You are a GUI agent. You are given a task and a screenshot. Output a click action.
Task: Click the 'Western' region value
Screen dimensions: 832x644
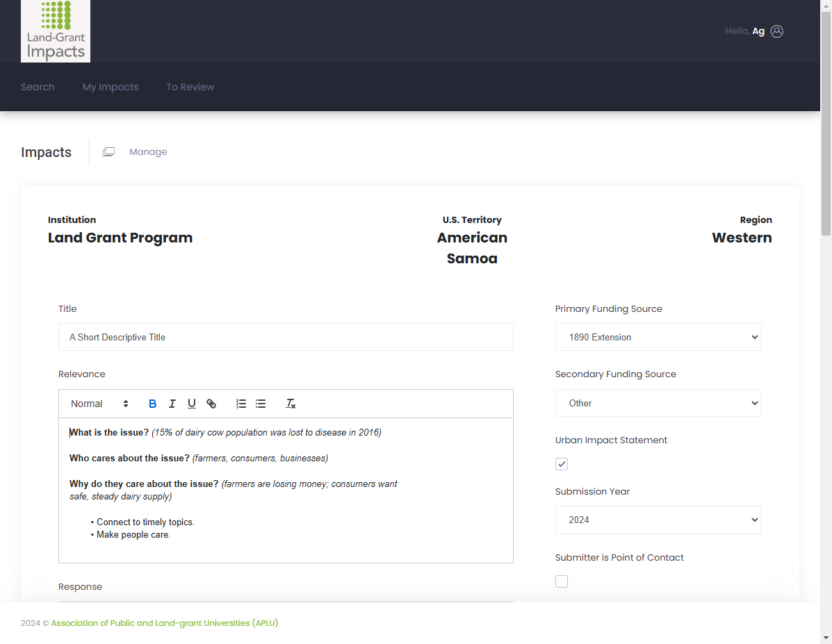742,238
